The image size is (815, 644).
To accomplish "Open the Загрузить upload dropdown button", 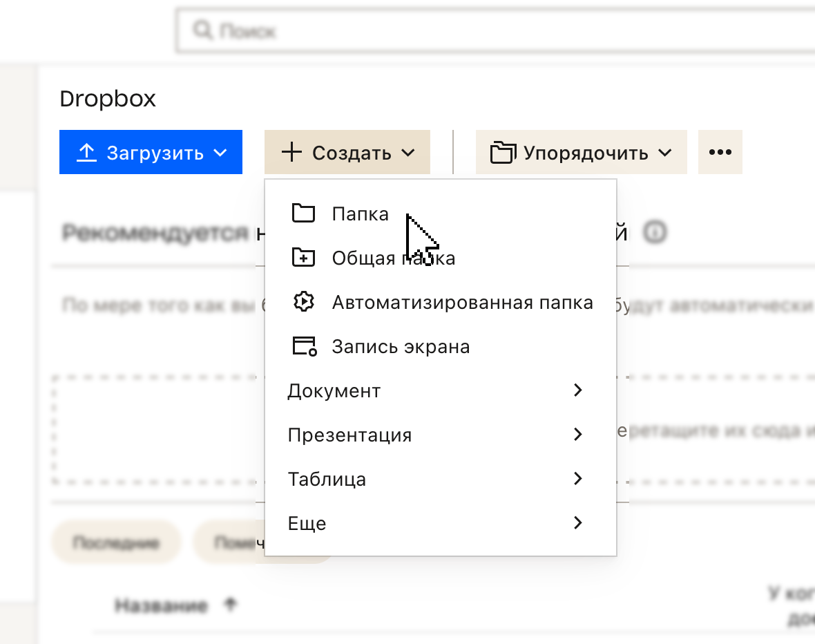I will point(151,152).
